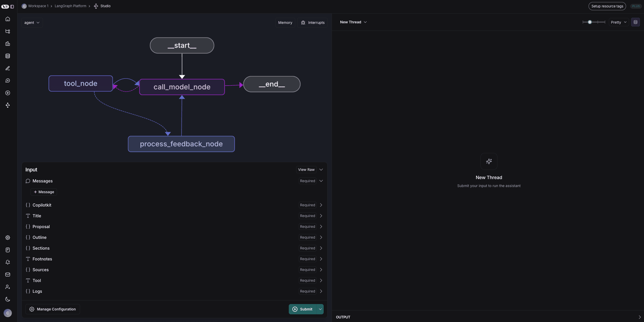Go to LangGraph Platform breadcrumb
This screenshot has height=322, width=644.
70,6
